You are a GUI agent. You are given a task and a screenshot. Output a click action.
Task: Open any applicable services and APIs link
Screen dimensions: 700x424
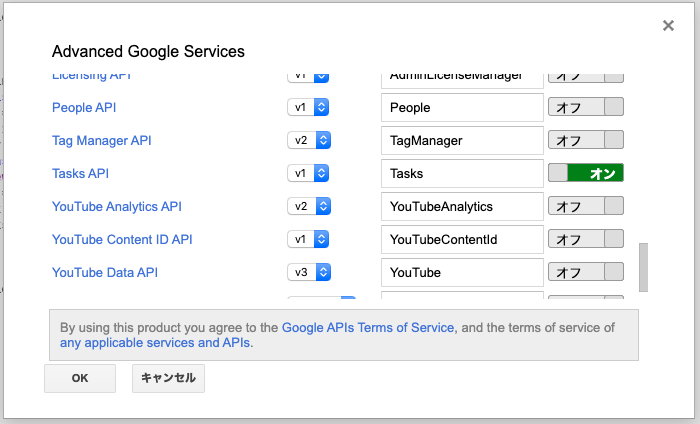(155, 343)
